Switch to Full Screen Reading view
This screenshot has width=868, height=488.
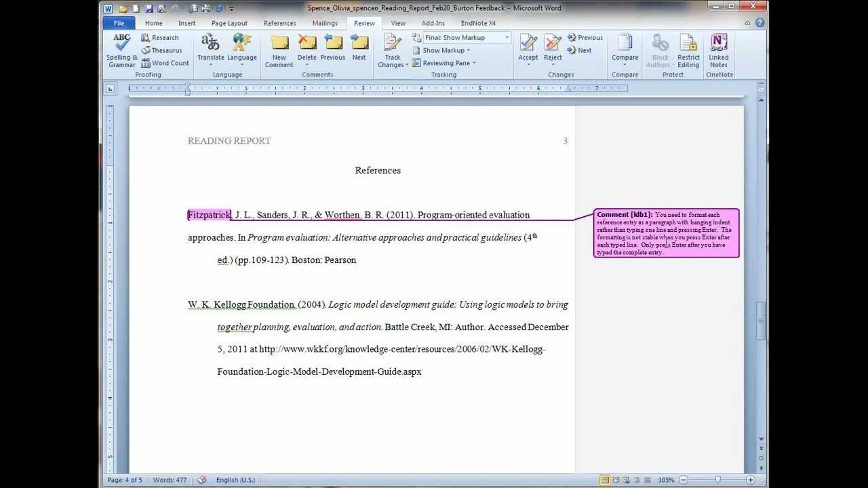point(616,480)
